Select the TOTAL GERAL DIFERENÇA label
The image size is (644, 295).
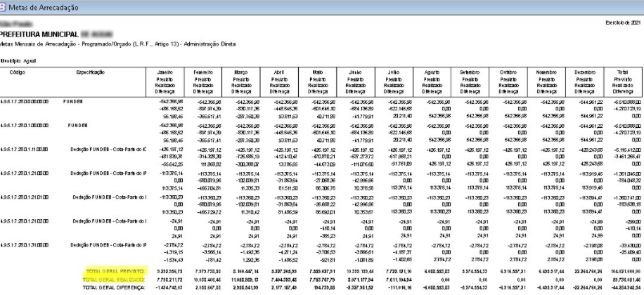point(115,285)
